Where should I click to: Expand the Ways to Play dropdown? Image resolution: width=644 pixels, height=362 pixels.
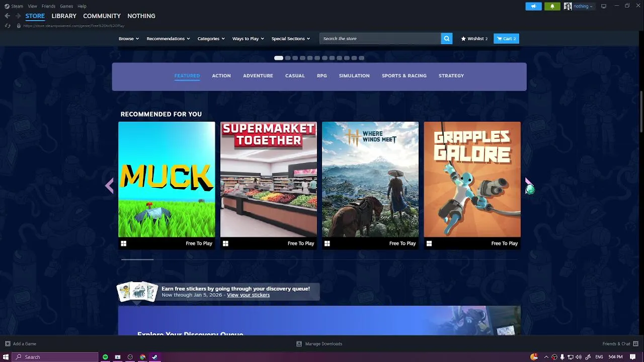tap(248, 39)
